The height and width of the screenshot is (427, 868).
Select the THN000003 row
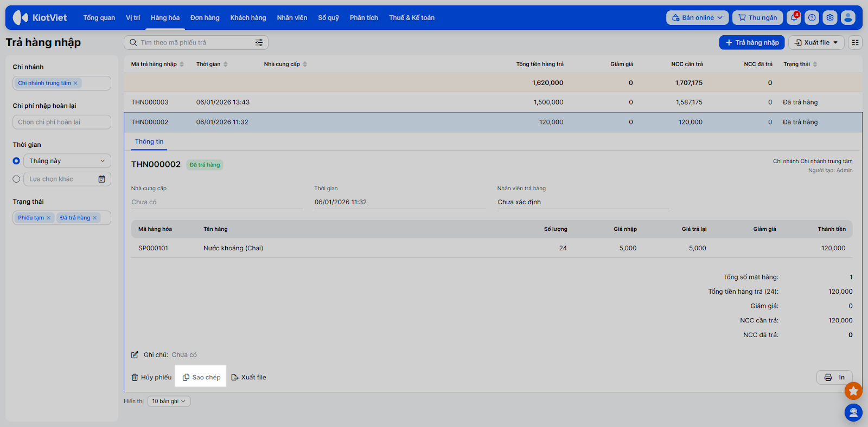pyautogui.click(x=493, y=102)
